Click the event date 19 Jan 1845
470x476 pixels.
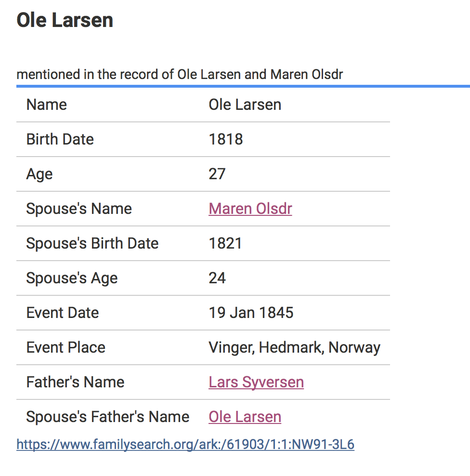click(x=251, y=313)
